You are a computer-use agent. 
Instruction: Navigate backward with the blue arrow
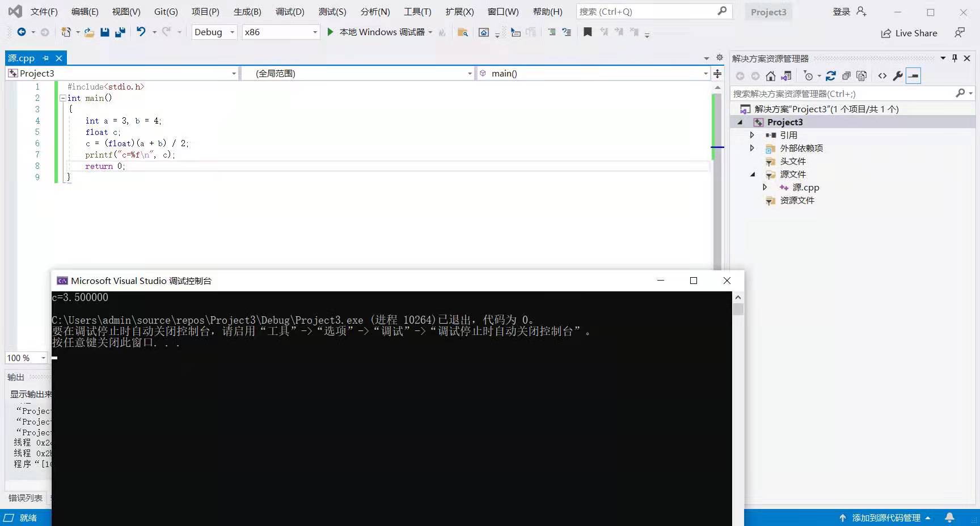(x=22, y=32)
